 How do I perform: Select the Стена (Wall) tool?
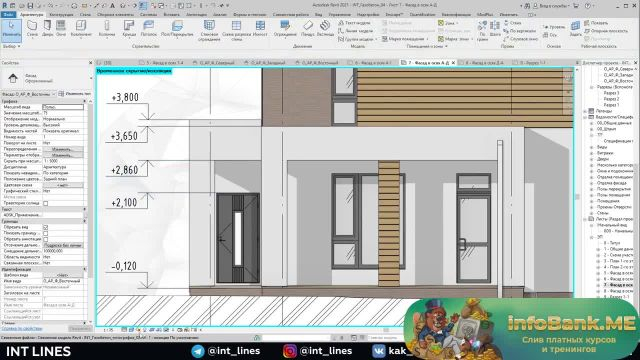32,29
